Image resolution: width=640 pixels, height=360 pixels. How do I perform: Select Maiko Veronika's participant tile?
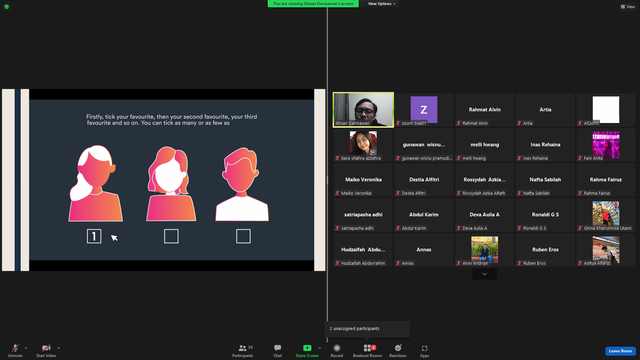coord(363,180)
